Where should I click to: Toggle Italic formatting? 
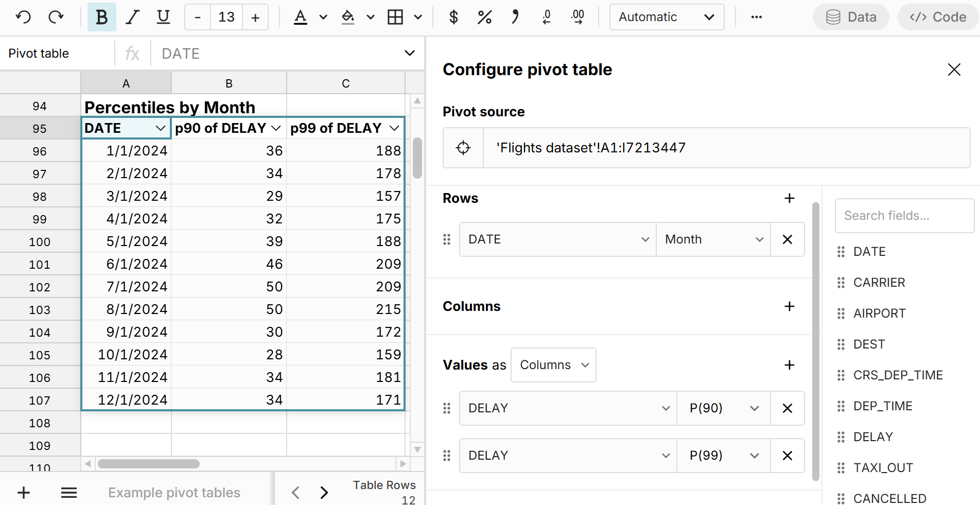133,17
